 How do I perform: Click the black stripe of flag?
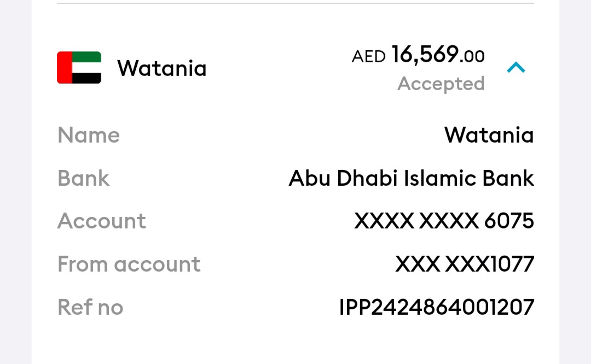click(x=86, y=78)
